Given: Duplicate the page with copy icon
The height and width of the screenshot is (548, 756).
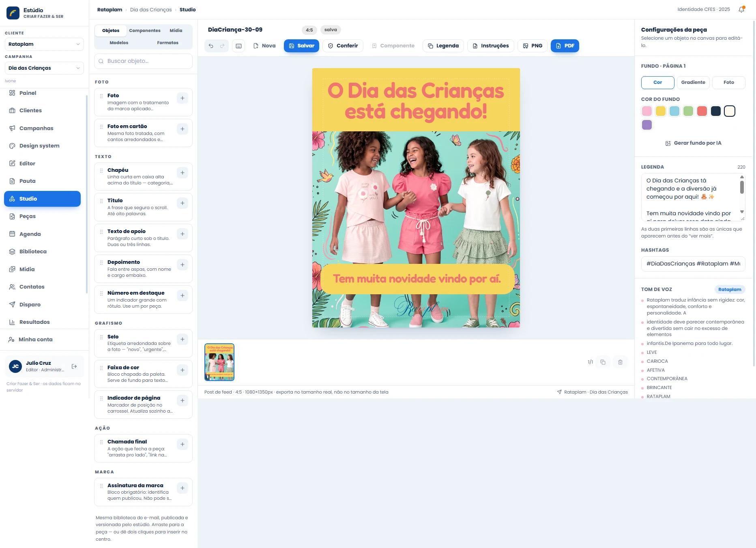Looking at the screenshot, I should pos(603,362).
